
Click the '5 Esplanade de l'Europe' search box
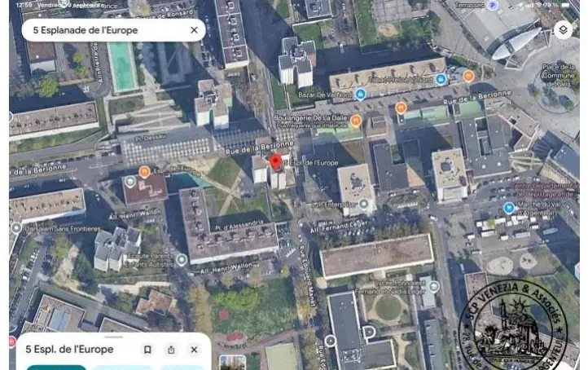(113, 30)
